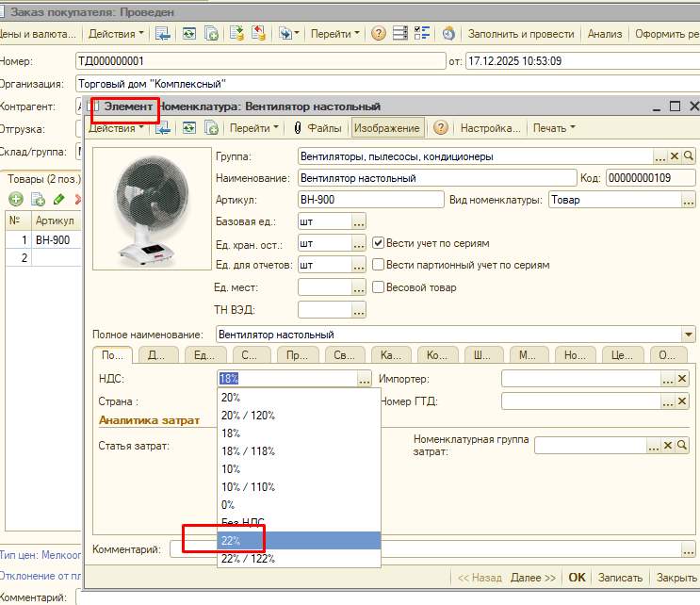This screenshot has width=700, height=605.
Task: Open the Печать dropdown menu
Action: click(553, 128)
